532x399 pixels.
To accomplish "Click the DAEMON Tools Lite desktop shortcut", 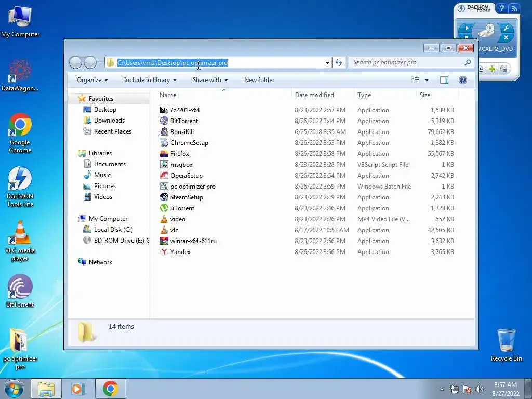I will tap(20, 187).
